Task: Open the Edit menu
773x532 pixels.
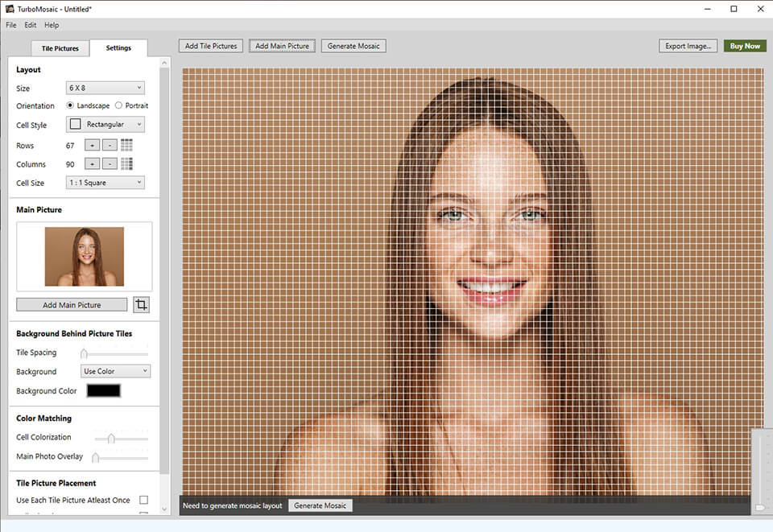Action: tap(31, 26)
